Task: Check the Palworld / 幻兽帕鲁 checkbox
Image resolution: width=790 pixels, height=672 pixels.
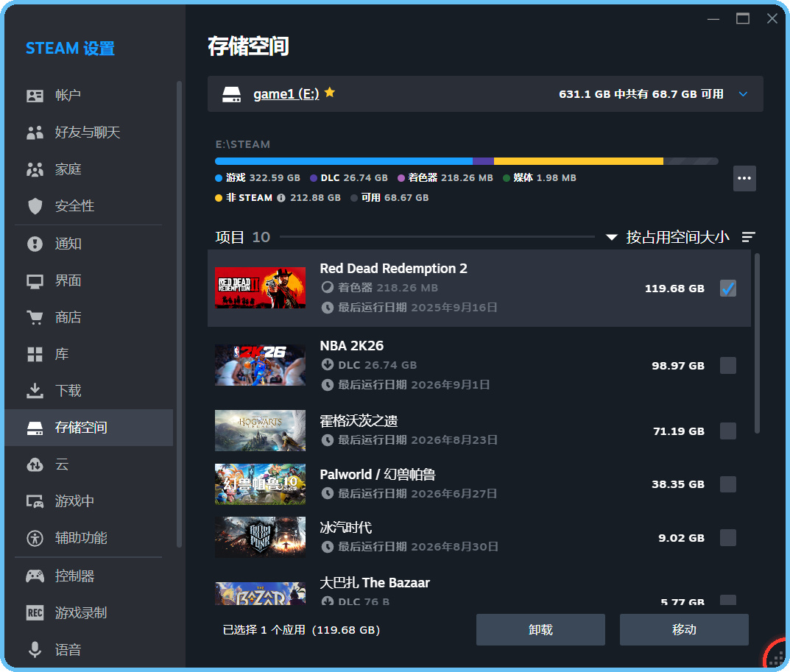Action: point(728,484)
